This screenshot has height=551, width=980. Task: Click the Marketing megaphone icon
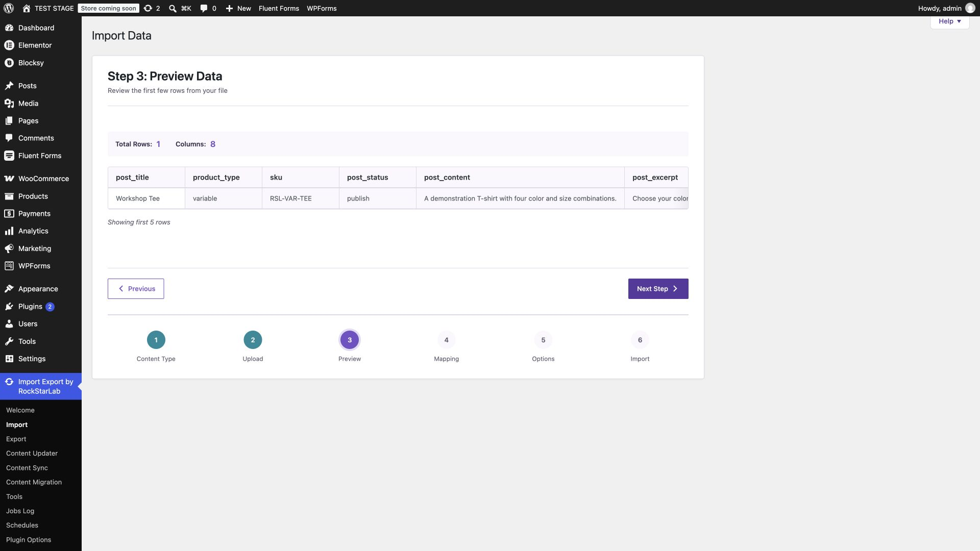9,248
